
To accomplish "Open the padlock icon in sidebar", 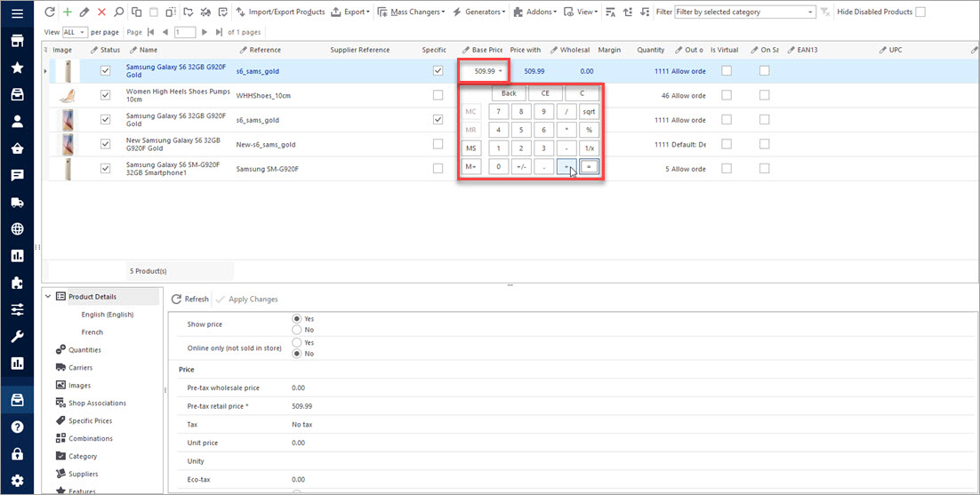I will (x=18, y=454).
